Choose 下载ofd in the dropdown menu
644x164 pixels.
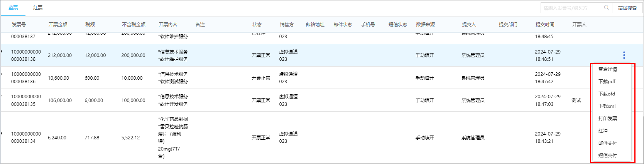click(x=607, y=94)
